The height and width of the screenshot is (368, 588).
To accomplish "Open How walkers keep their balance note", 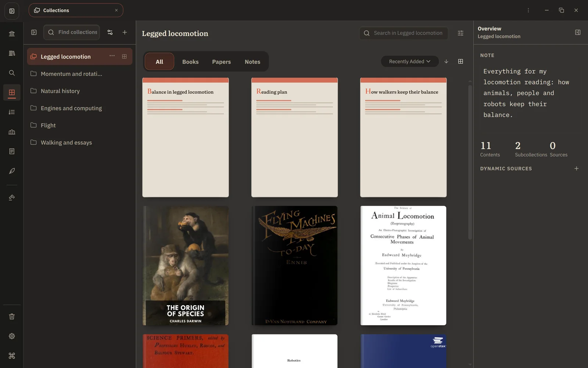I will point(403,137).
